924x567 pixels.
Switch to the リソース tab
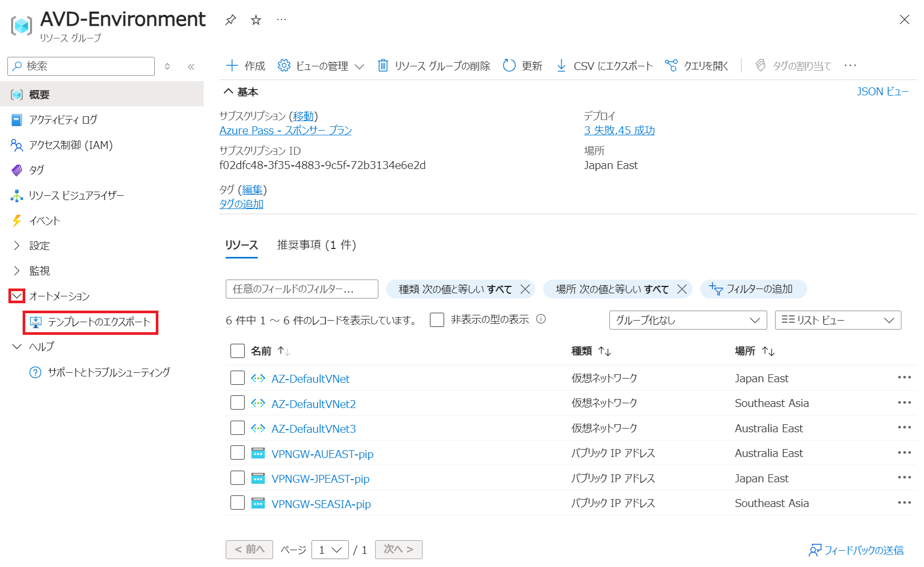242,245
